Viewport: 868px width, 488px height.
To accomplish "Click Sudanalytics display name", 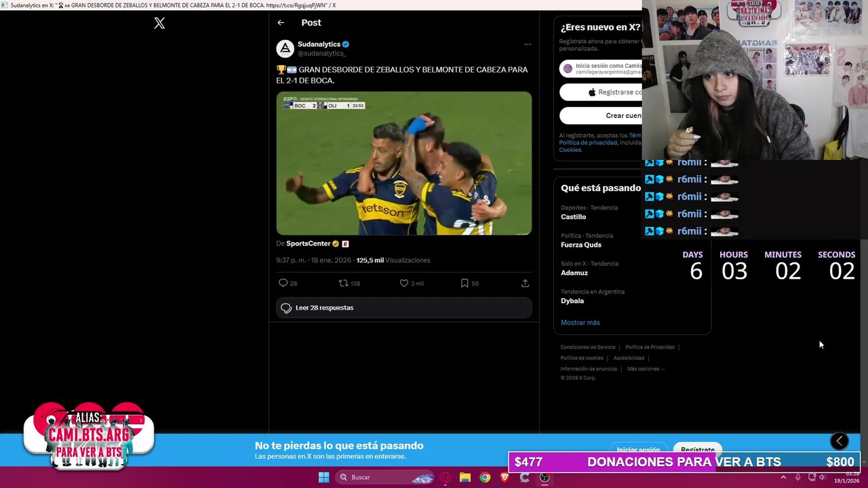I will pos(319,44).
